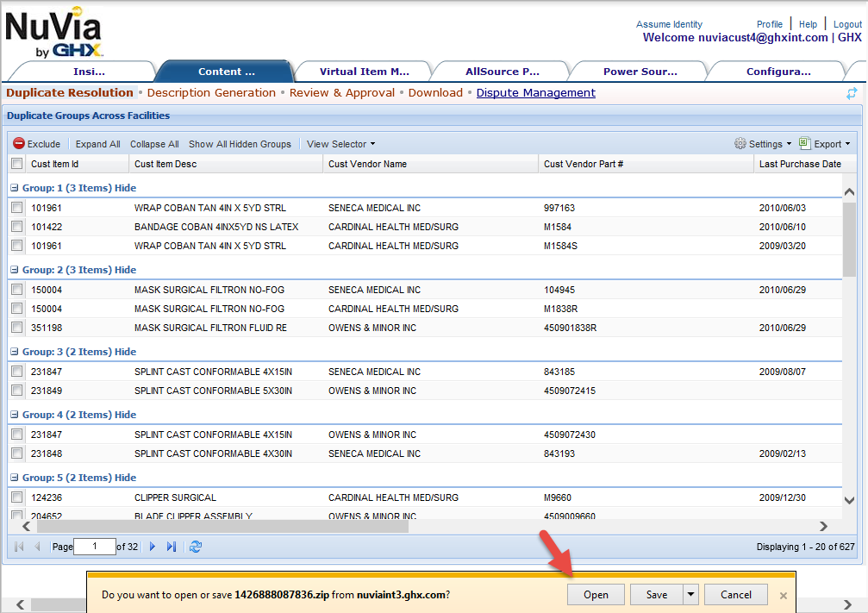Check the row with vendor part 997163
Image resolution: width=868 pixels, height=613 pixels.
(x=17, y=208)
